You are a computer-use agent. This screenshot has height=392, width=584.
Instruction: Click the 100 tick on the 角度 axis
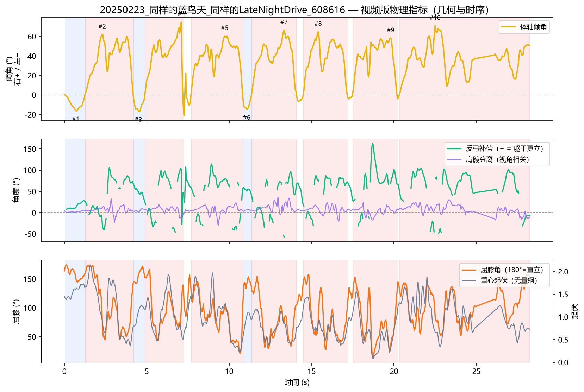tap(30, 170)
